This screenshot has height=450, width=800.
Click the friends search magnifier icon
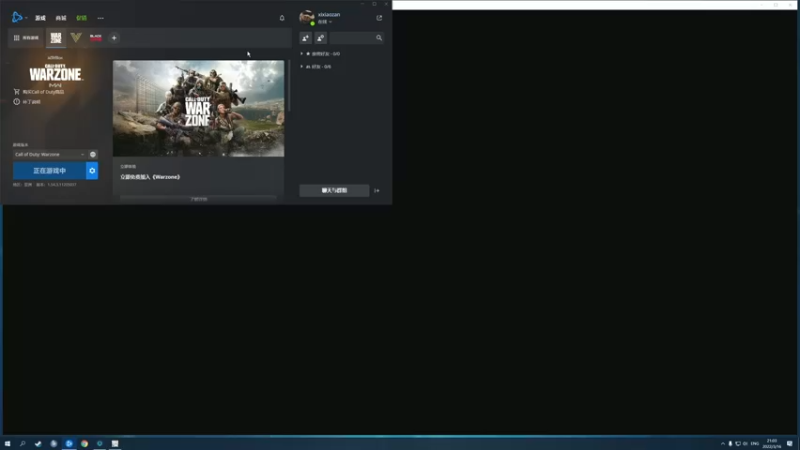[379, 38]
